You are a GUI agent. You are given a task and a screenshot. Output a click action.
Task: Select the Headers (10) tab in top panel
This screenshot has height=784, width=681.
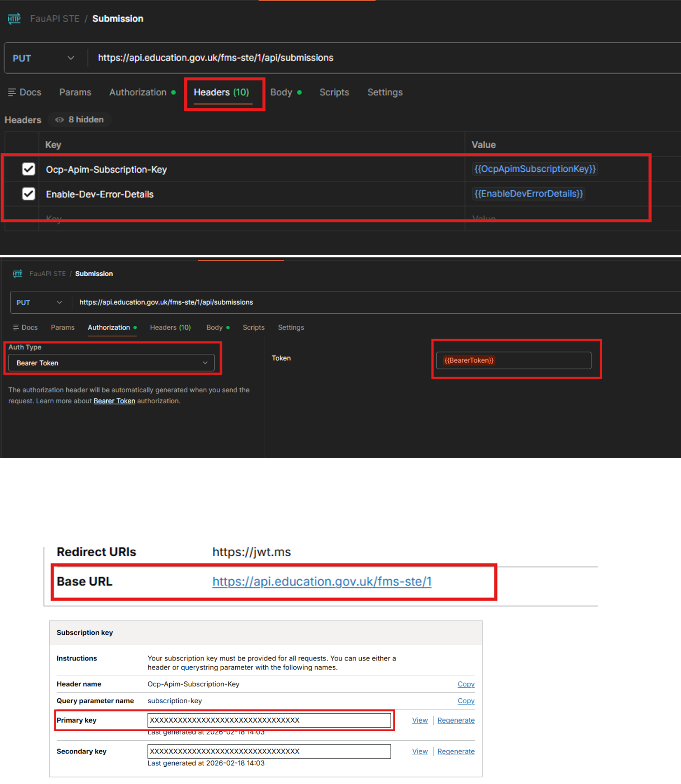click(222, 92)
